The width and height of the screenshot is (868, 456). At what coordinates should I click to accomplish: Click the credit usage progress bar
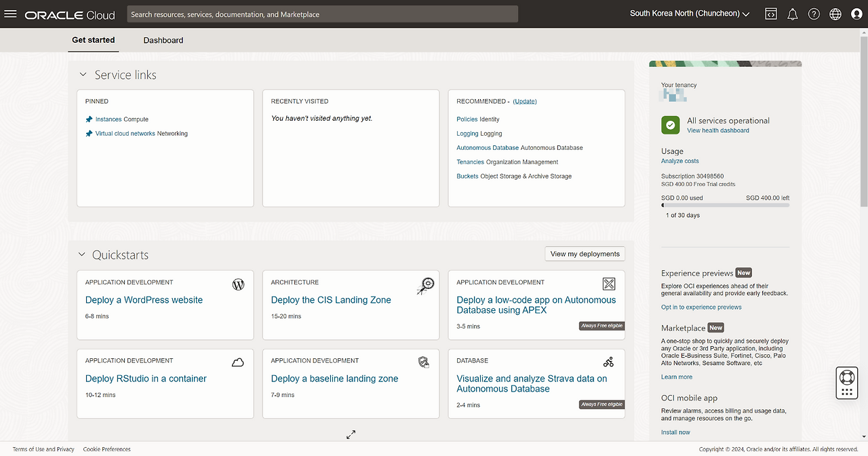coord(725,205)
